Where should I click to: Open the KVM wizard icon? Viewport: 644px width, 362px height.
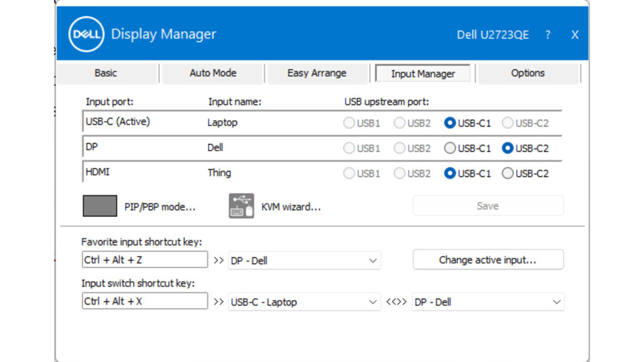tap(241, 206)
